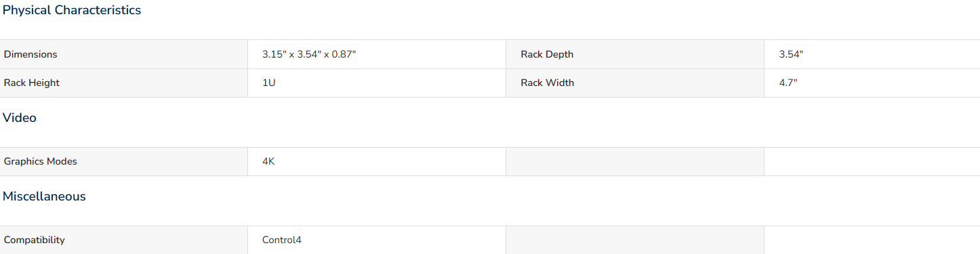The width and height of the screenshot is (980, 254).
Task: Click the empty cell beside Control4 value
Action: 635,240
